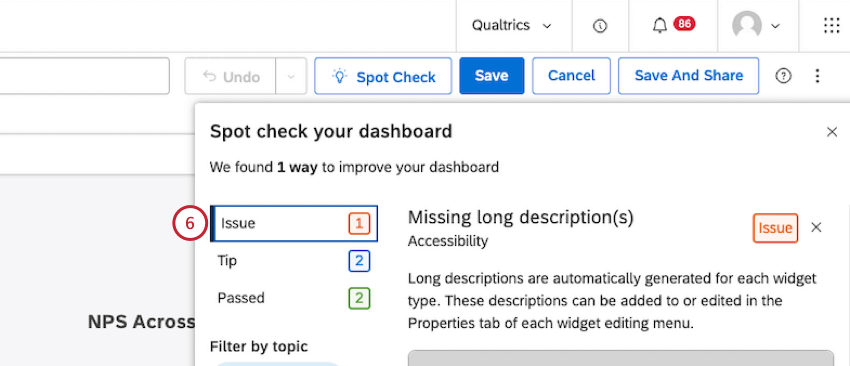
Task: Click the lightbulb Spot Check button
Action: (x=383, y=76)
